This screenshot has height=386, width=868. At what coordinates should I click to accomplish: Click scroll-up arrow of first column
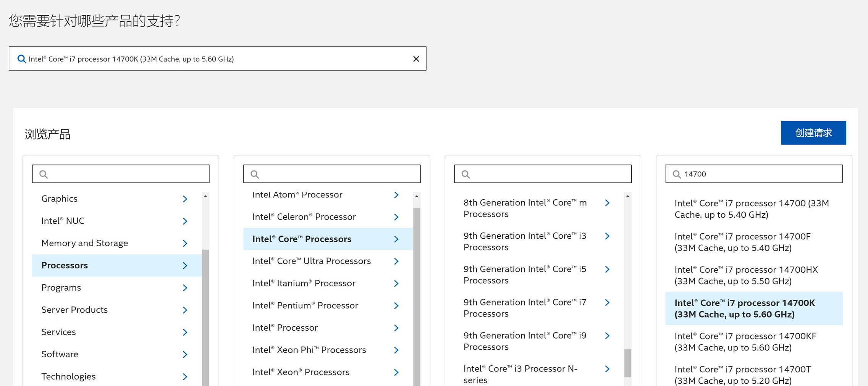pyautogui.click(x=205, y=196)
